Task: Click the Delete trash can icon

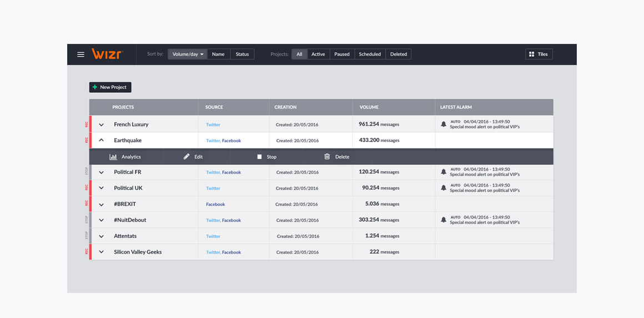Action: [327, 156]
